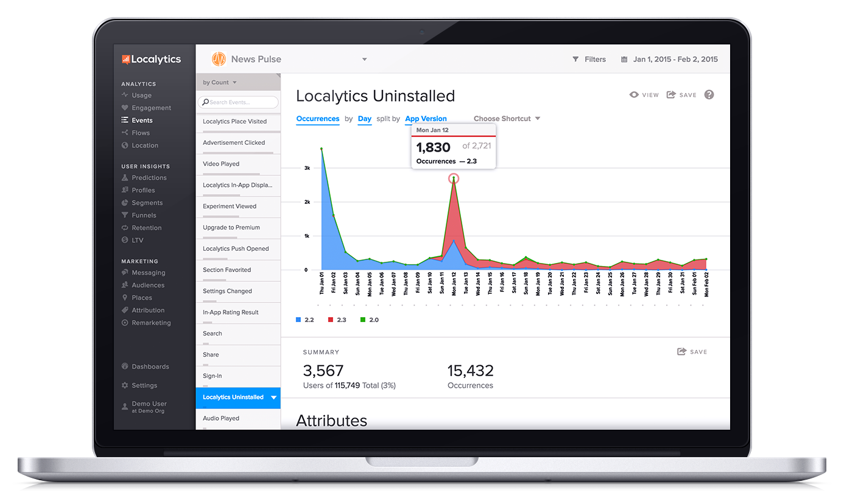Screen dimensions: 844x504
Task: Select the Share event
Action: (238, 355)
